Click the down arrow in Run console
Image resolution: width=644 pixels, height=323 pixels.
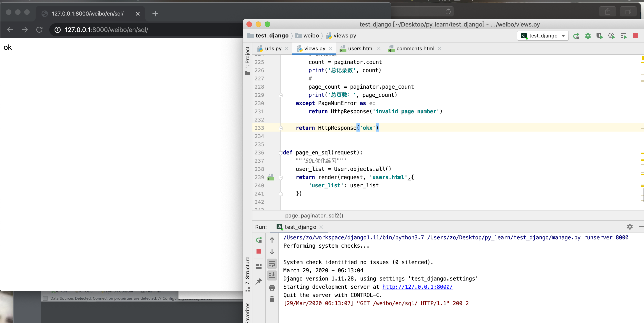point(272,252)
